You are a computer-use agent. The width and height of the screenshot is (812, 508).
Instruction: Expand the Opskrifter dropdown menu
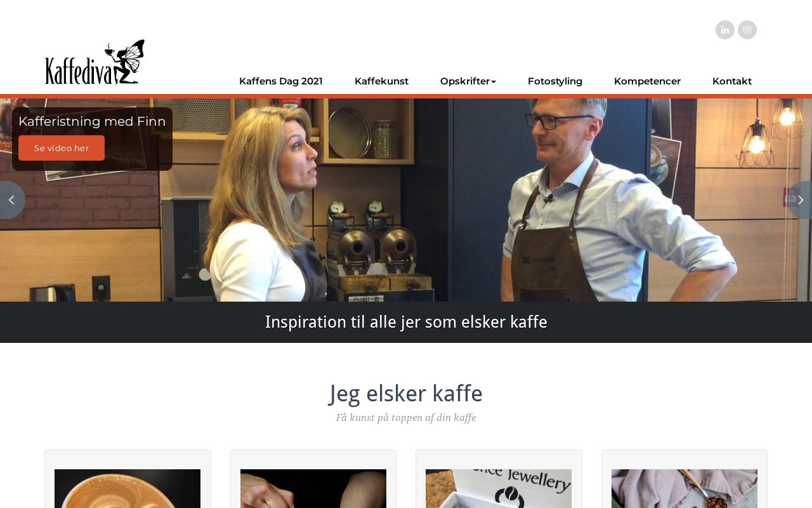click(468, 81)
